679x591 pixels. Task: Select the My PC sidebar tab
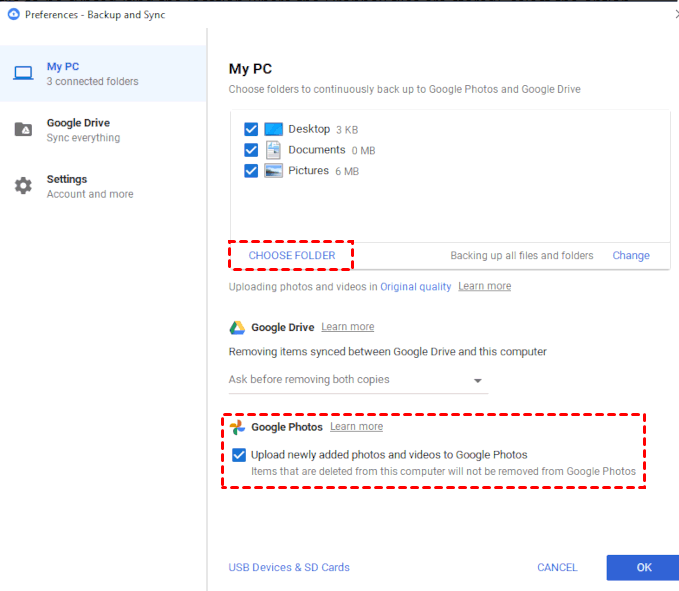pyautogui.click(x=103, y=74)
